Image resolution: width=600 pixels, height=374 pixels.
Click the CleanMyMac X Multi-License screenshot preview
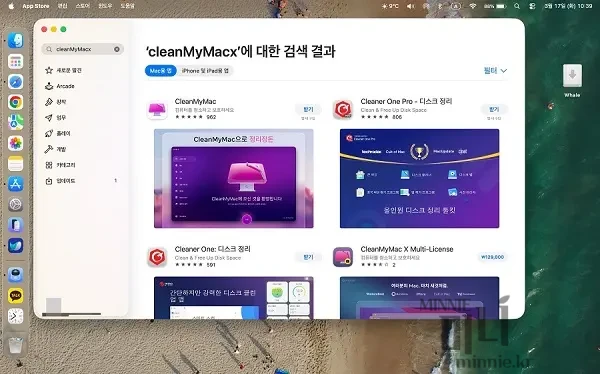tap(419, 298)
